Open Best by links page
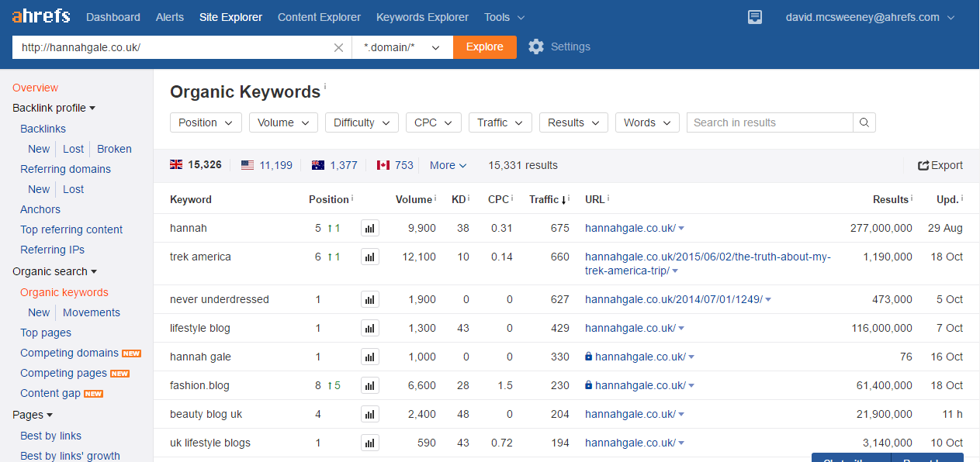 point(50,436)
